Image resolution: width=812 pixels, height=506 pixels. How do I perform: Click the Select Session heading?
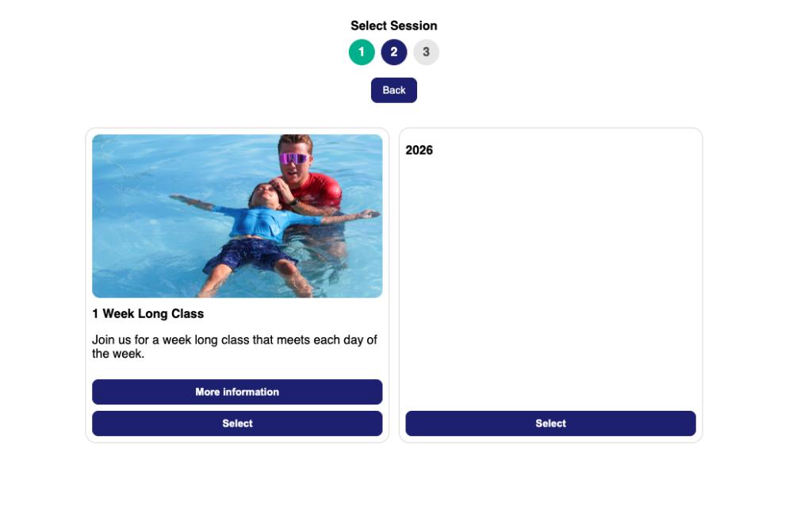[x=394, y=26]
